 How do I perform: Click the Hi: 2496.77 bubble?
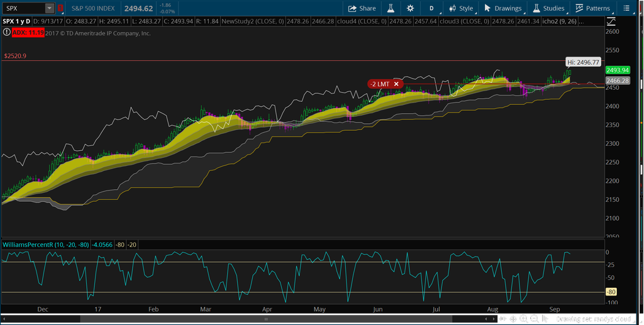(x=583, y=62)
